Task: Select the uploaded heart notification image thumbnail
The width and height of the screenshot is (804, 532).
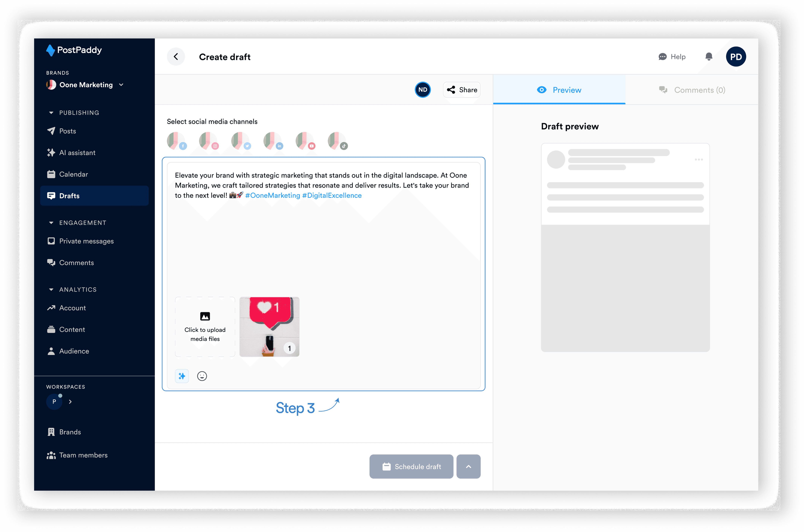Action: (x=269, y=327)
